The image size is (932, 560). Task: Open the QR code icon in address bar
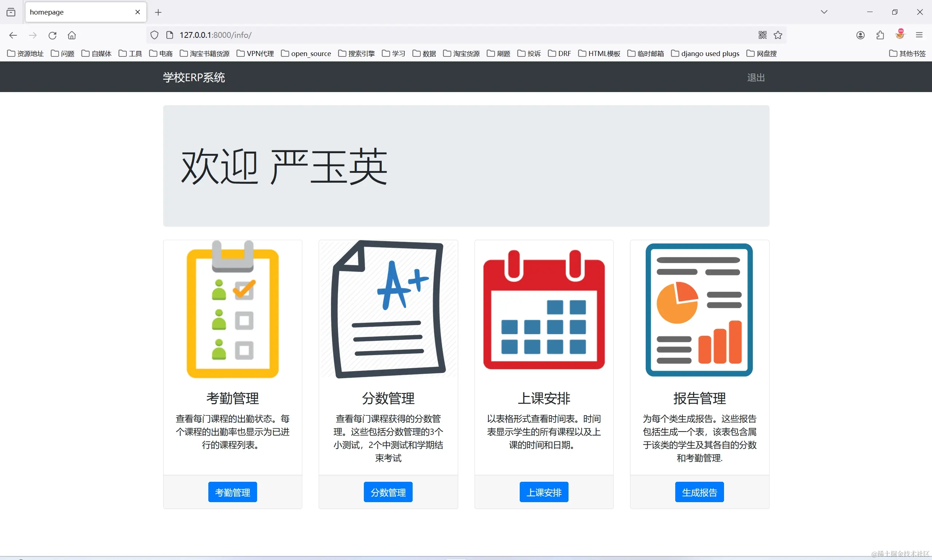[762, 35]
